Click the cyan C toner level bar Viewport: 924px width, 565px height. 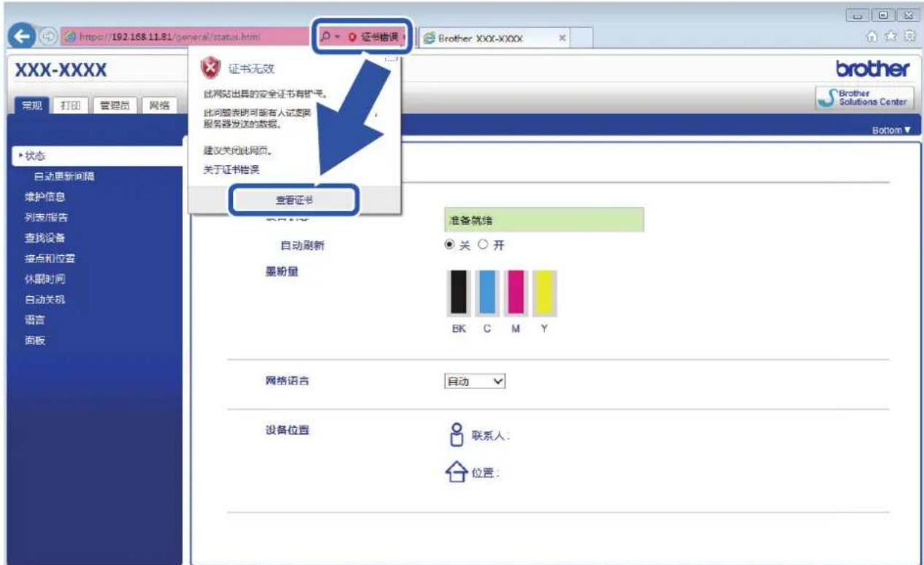pos(487,292)
